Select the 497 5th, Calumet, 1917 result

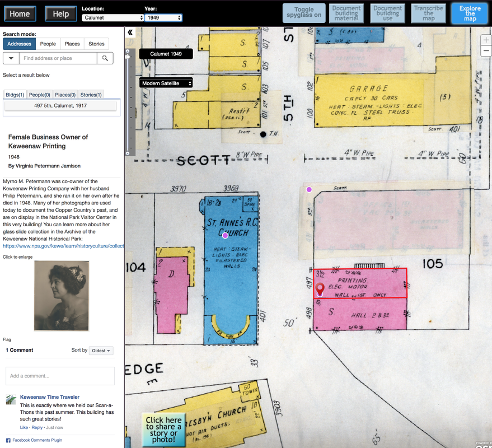tap(60, 106)
